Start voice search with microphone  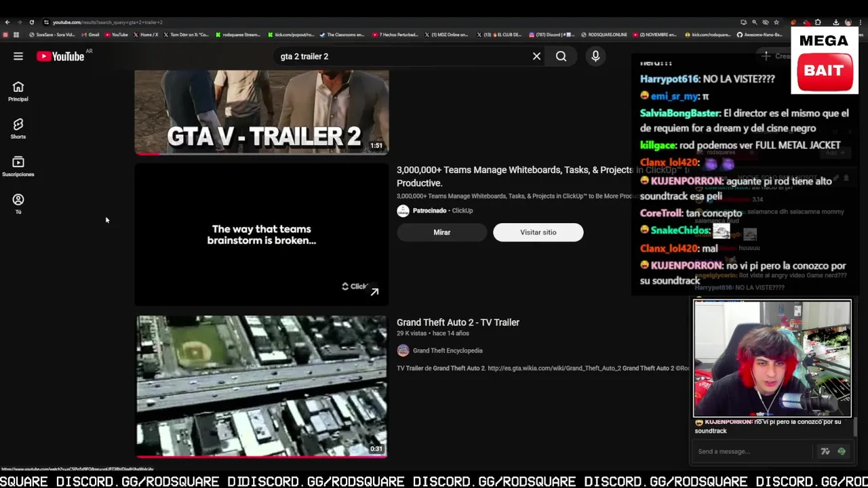click(x=595, y=56)
